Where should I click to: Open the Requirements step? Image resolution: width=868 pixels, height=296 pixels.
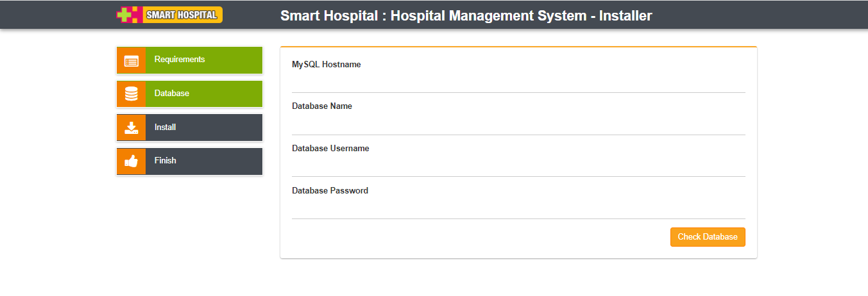tap(180, 60)
